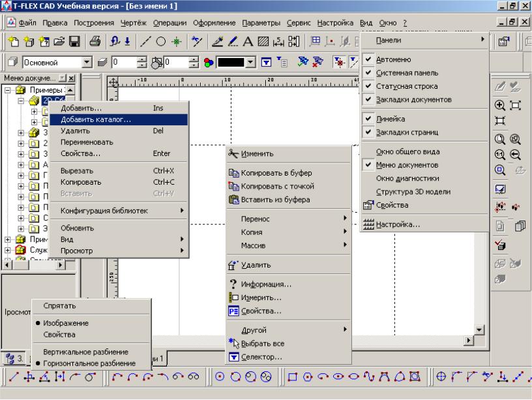Viewport: 532px width, 400px height.
Task: Open the Файл menu
Action: tap(27, 23)
